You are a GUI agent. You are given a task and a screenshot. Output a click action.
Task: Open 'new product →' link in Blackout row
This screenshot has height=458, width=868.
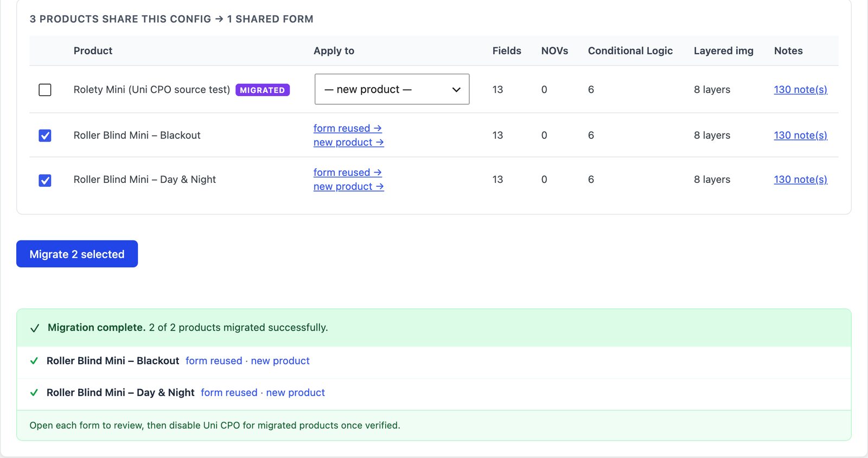pyautogui.click(x=349, y=142)
